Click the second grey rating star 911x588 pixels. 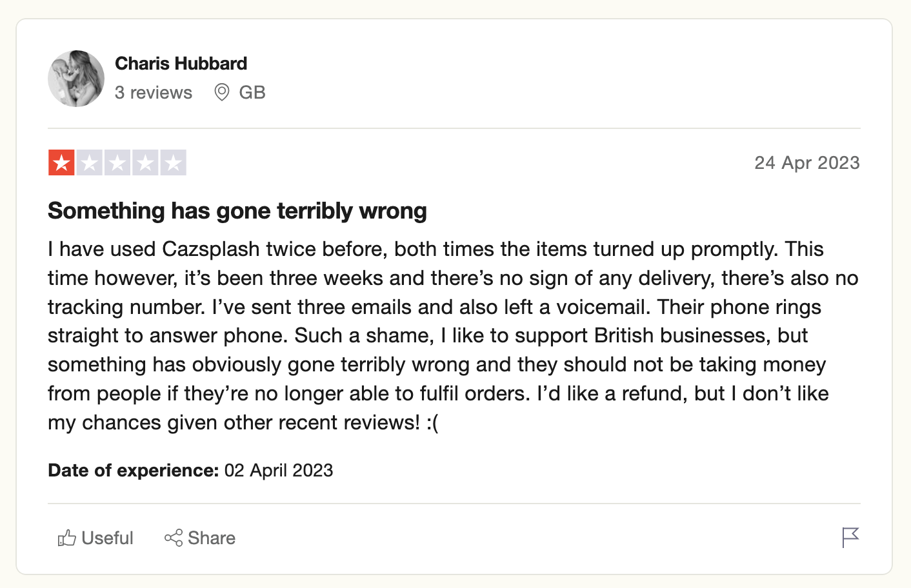(x=90, y=162)
